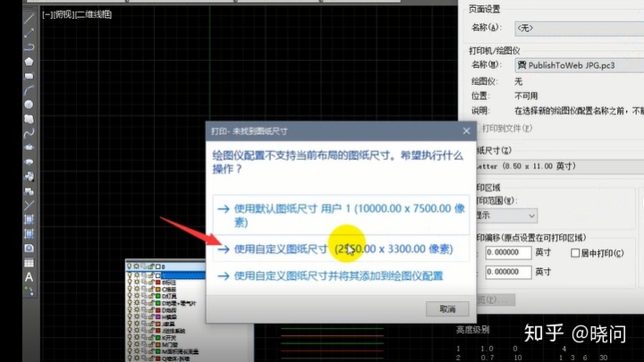Choose 使用自定义图纸尺寸 3300.00 像素 option
This screenshot has width=644, height=362.
341,248
